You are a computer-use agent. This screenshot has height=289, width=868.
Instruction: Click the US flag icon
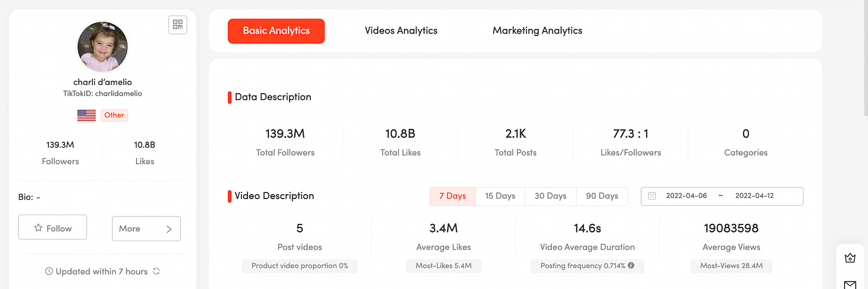[x=86, y=115]
